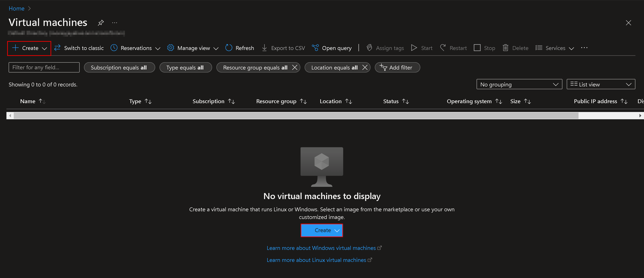Click the Filter for any field box
Screen dimensions: 644x278
[x=44, y=67]
